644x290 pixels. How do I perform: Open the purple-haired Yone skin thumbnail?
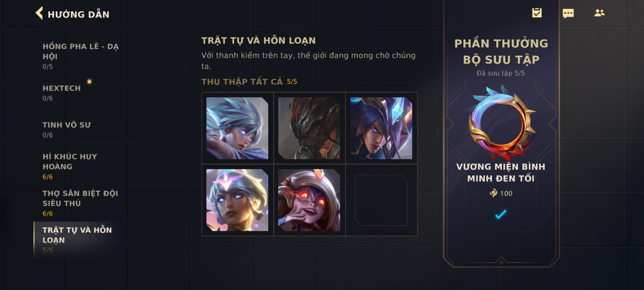click(x=381, y=128)
